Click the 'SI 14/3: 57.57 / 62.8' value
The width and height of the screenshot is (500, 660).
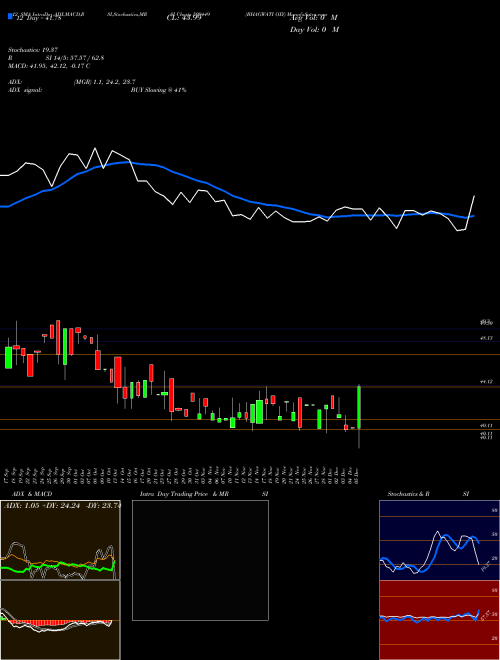click(75, 58)
